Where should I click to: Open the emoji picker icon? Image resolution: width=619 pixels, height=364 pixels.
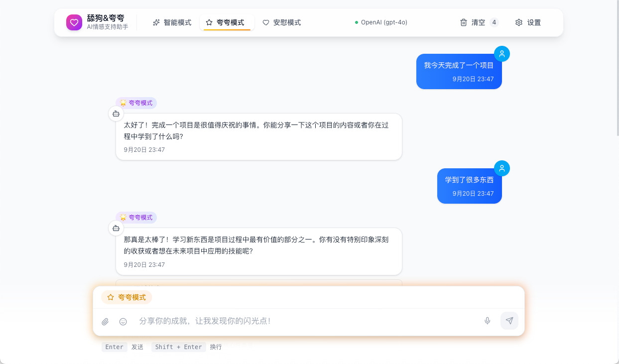point(123,322)
